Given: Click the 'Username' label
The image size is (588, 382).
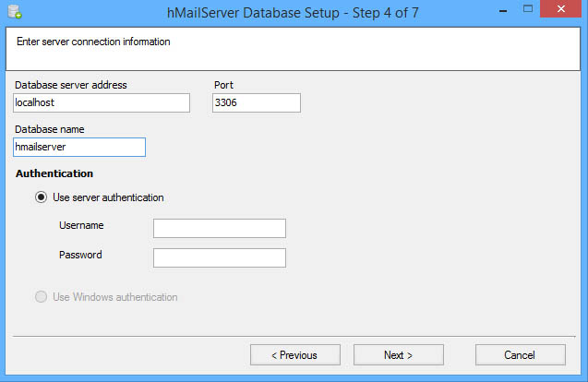Looking at the screenshot, I should coord(81,225).
